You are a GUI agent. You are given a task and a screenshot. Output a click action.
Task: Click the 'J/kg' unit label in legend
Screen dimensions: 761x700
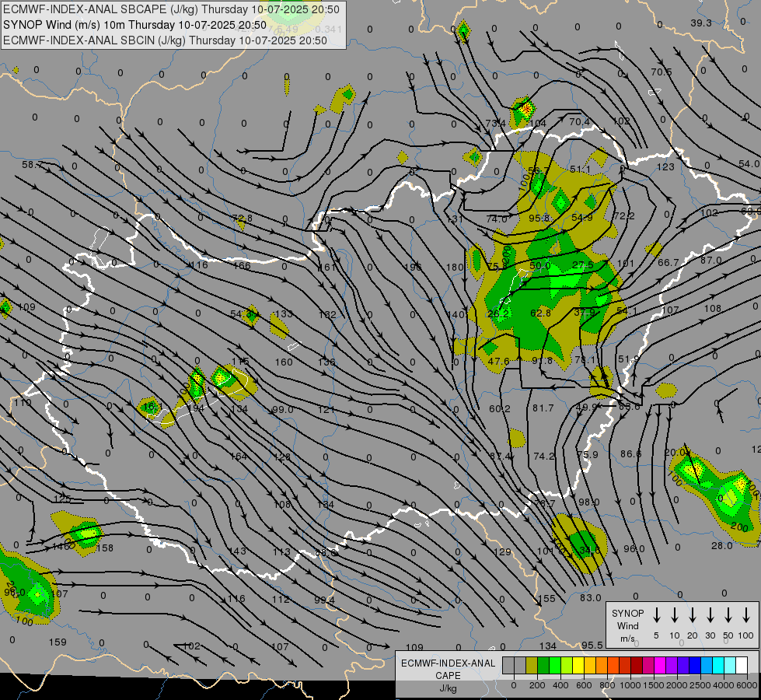pyautogui.click(x=448, y=688)
